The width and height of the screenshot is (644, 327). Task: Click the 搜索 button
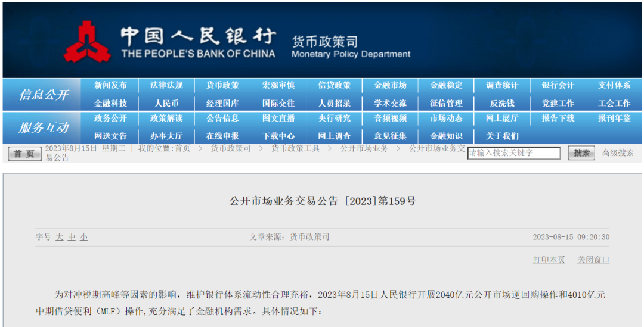581,153
